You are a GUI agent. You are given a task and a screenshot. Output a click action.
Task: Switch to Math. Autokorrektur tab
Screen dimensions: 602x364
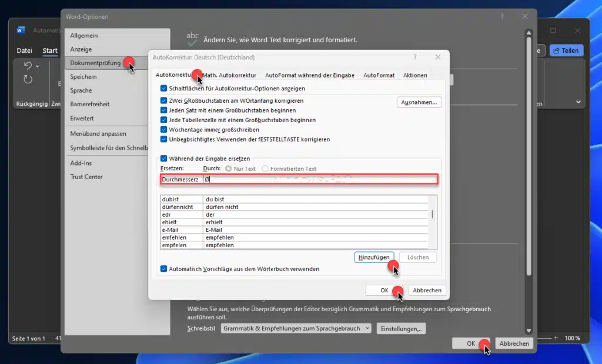229,75
